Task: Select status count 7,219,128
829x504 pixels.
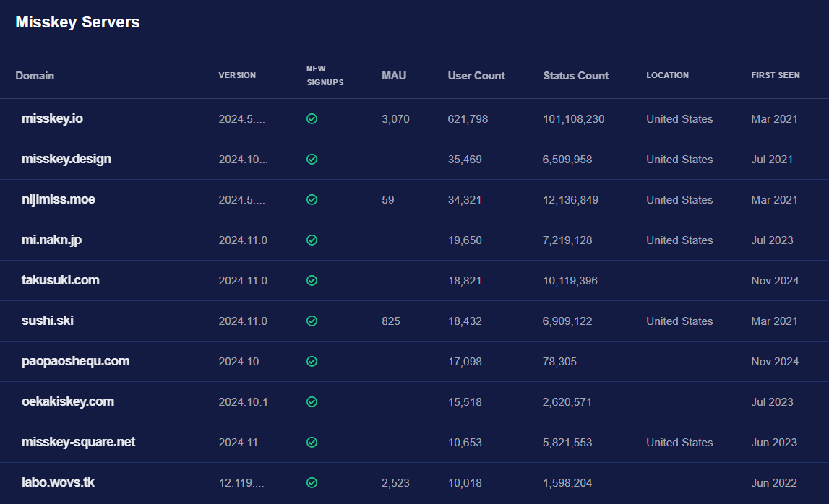Action: point(567,240)
